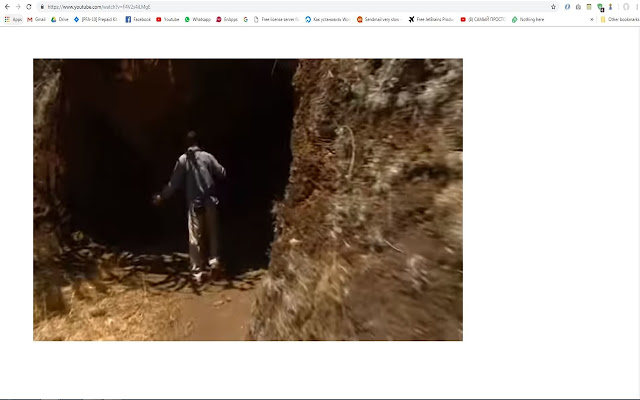Image resolution: width=640 pixels, height=400 pixels.
Task: View site info via padlock icon
Action: click(x=42, y=7)
